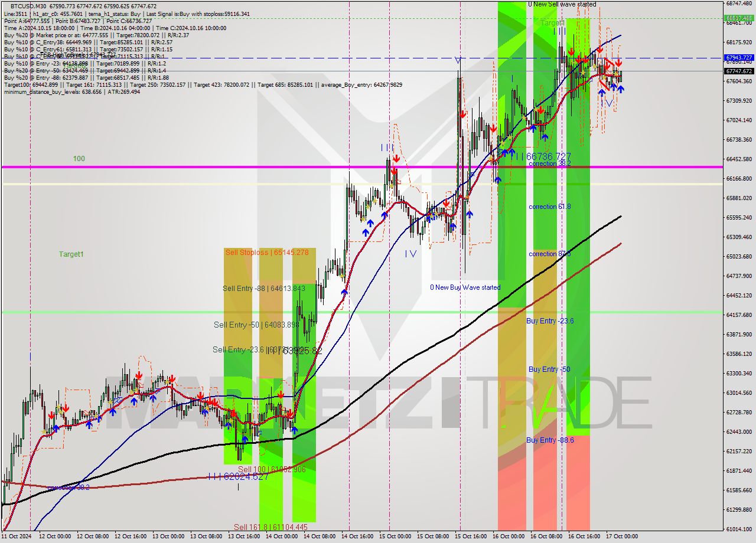Click the 'Buy Entry -50' chart label
The image size is (756, 543).
(x=549, y=369)
